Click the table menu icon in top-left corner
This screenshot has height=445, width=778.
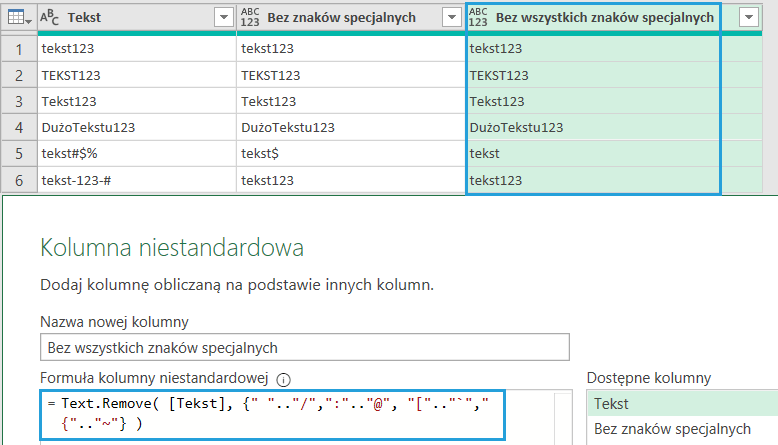click(20, 17)
